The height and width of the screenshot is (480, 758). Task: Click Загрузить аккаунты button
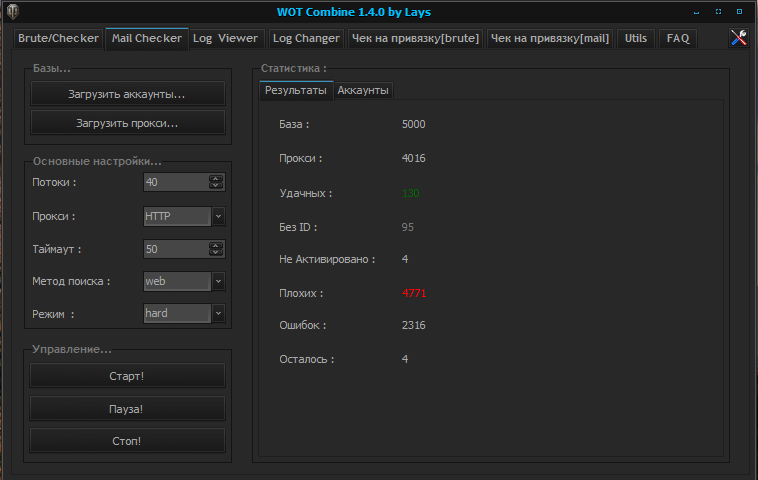(127, 94)
